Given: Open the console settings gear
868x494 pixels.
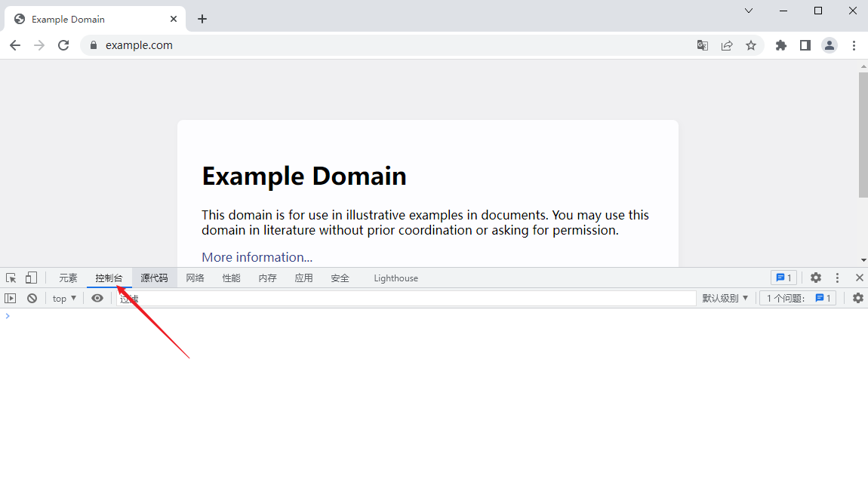Looking at the screenshot, I should 857,298.
